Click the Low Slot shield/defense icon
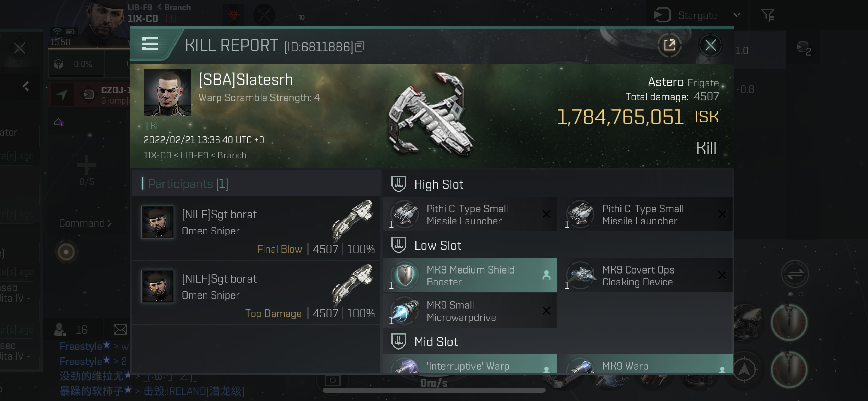Screen dimensions: 868x401 [x=399, y=245]
